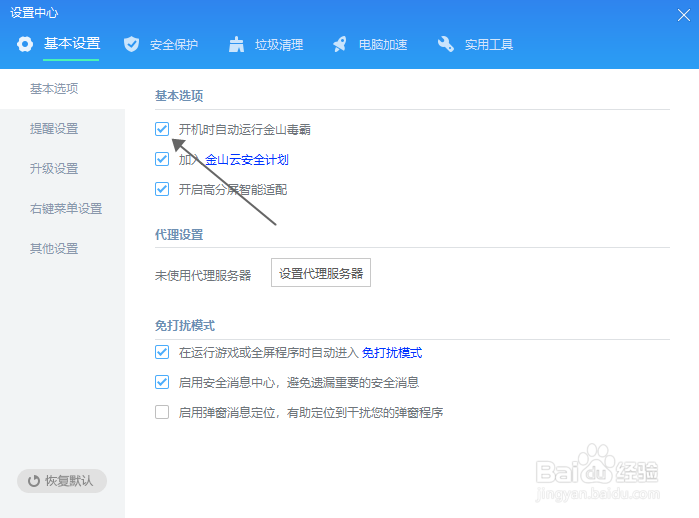
Task: Toggle the 加入金山云安全计划 checkbox
Action: point(162,159)
